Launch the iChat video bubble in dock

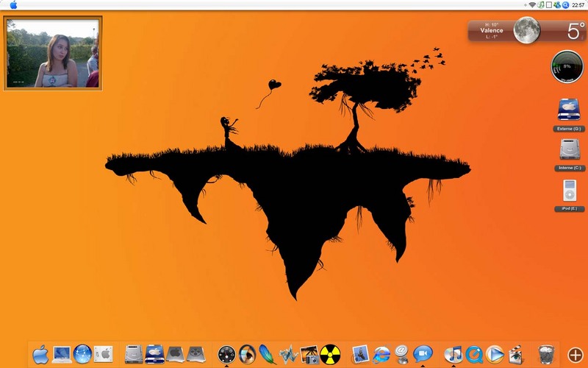pyautogui.click(x=423, y=355)
